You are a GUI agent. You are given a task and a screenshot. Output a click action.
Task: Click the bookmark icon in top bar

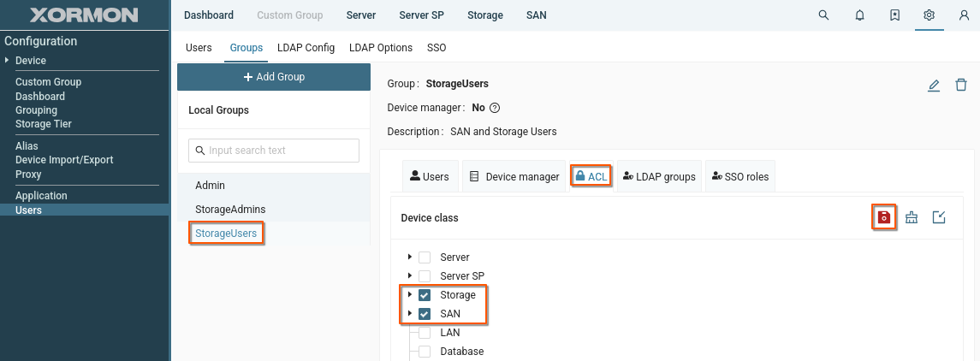click(x=894, y=15)
